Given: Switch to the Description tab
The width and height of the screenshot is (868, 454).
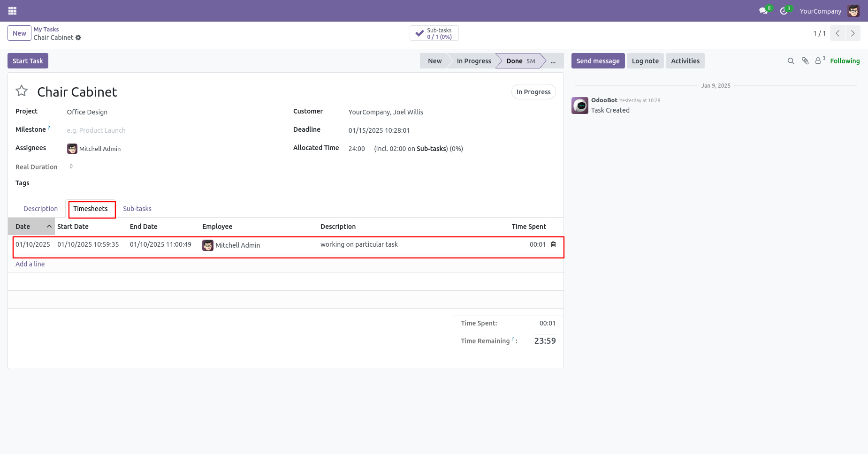Looking at the screenshot, I should click(40, 209).
